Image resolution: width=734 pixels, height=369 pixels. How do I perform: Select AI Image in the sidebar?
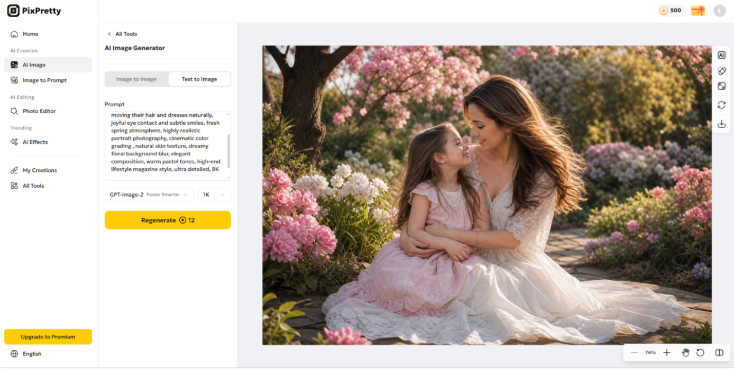pos(48,65)
